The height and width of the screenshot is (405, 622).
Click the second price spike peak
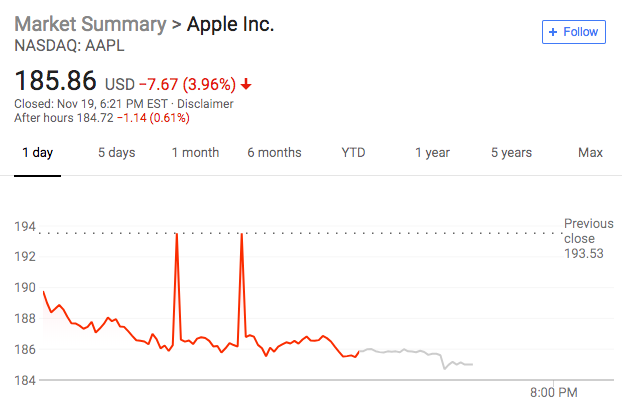242,235
